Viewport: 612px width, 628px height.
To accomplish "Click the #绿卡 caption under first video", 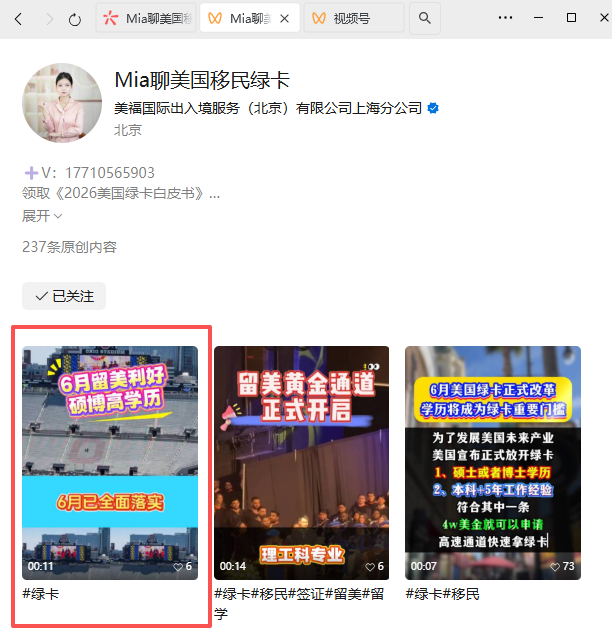I will point(41,594).
